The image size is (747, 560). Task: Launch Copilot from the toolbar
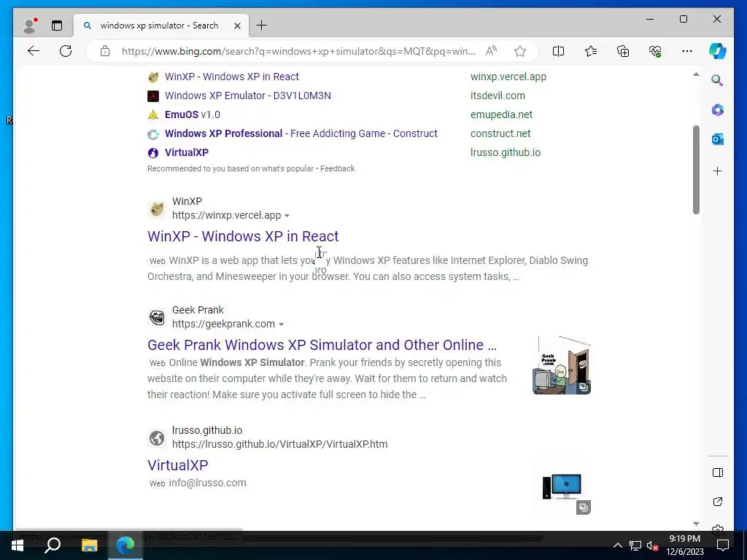718,51
